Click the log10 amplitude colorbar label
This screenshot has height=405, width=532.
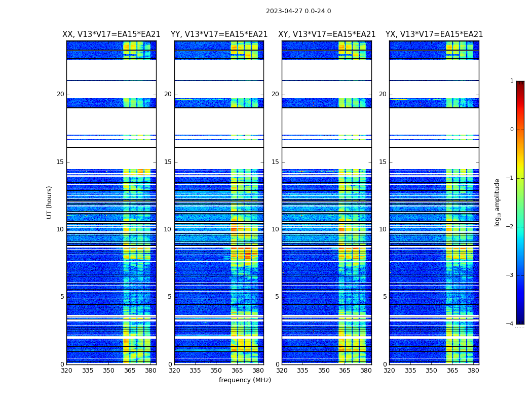click(497, 202)
